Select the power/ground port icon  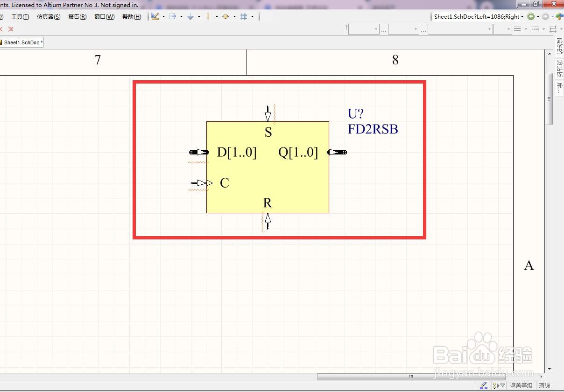tap(190, 16)
